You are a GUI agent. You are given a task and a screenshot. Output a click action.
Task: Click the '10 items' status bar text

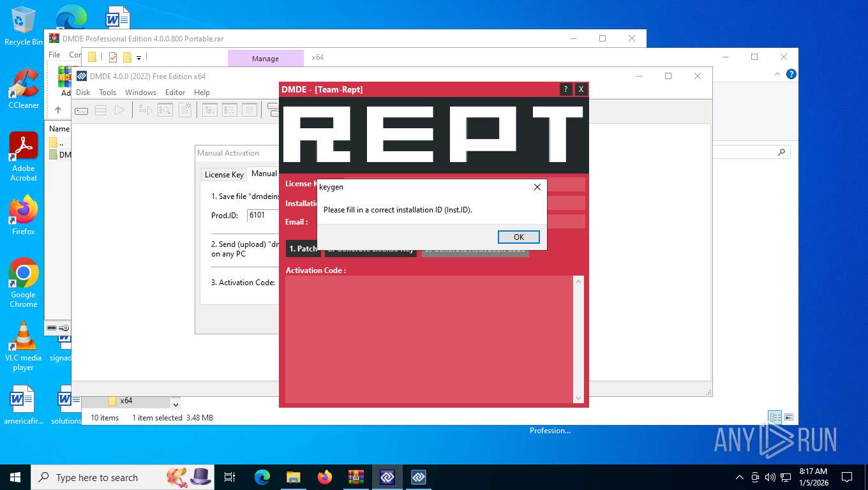coord(105,418)
